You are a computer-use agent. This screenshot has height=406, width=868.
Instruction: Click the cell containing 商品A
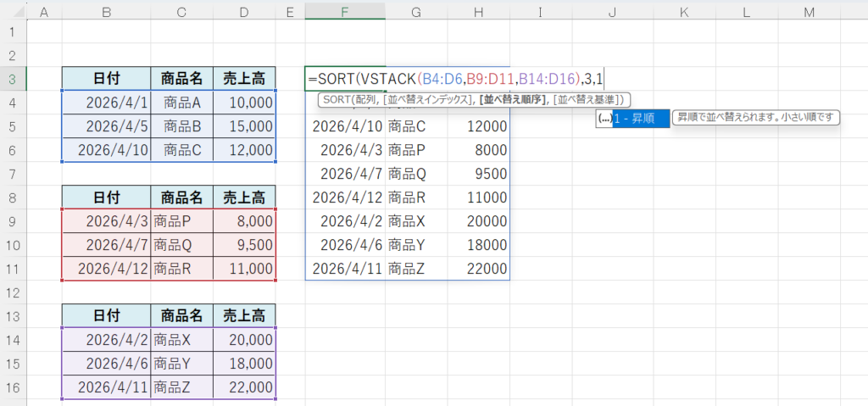pos(182,103)
